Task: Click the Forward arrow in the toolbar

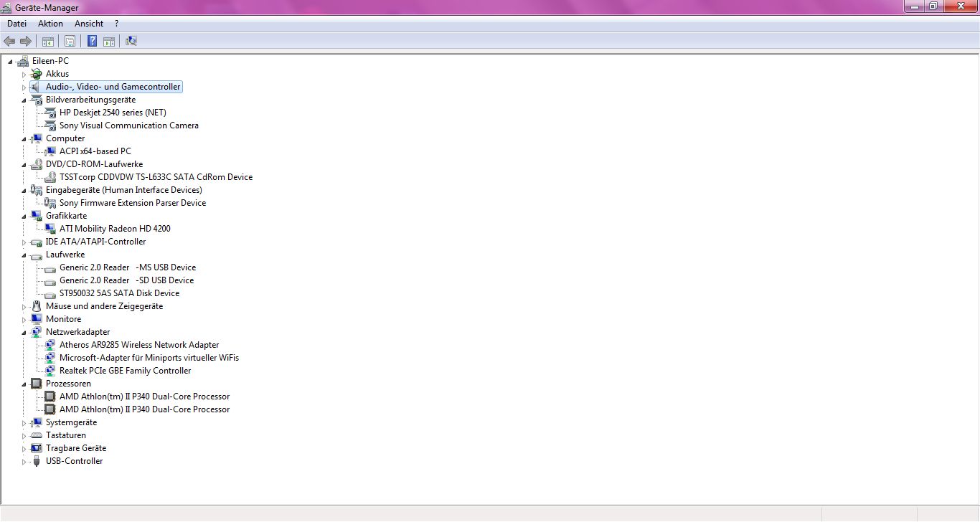Action: (26, 41)
